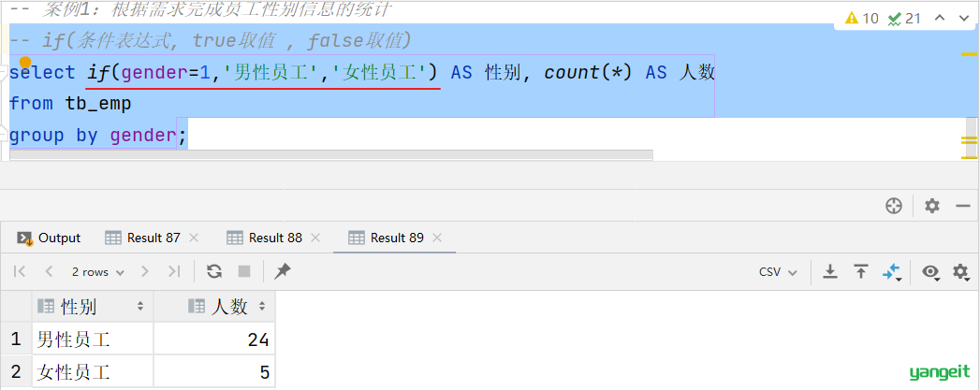
Task: Click the '男性员工' string literal in query
Action: (270, 72)
